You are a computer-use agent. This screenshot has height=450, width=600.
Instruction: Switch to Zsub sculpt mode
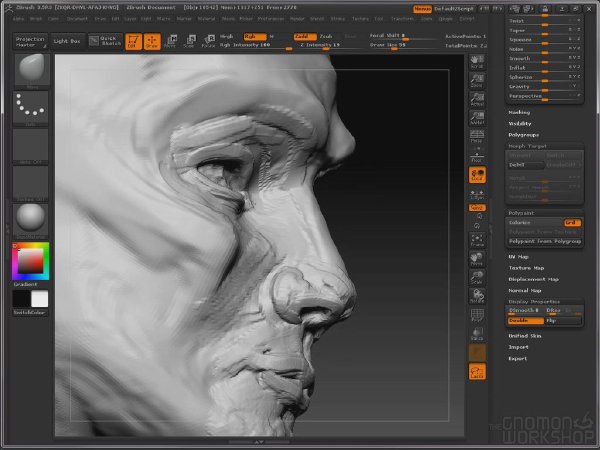pos(326,36)
